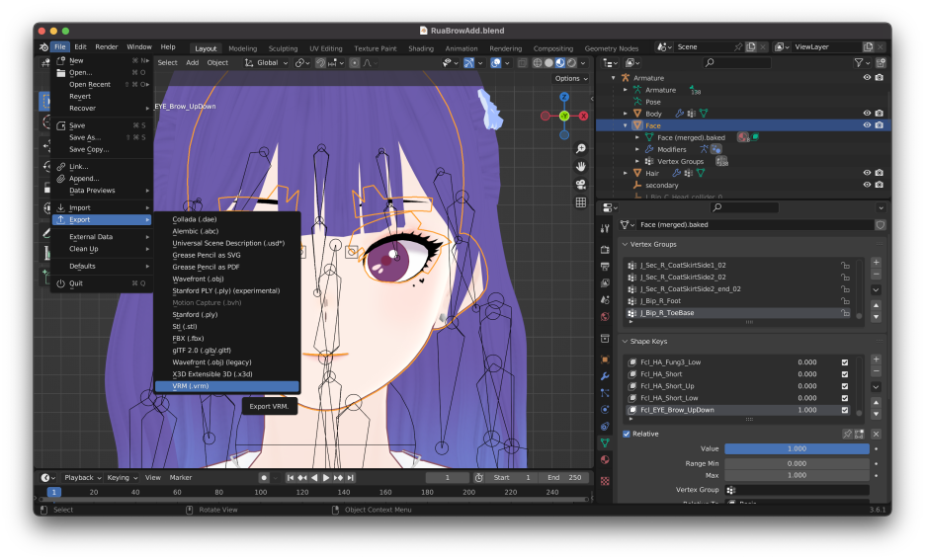The height and width of the screenshot is (560, 925).
Task: Open the Material properties tab
Action: (605, 460)
